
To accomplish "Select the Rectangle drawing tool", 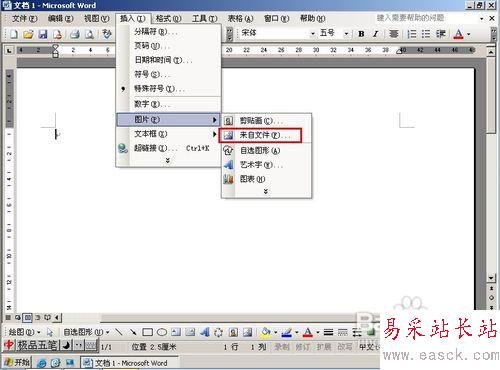I will [x=147, y=332].
